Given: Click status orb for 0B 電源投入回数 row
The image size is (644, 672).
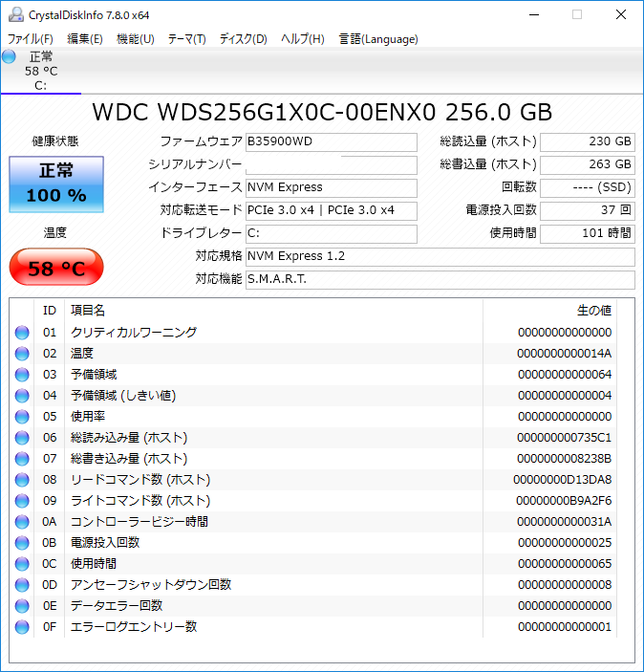Looking at the screenshot, I should tap(22, 543).
